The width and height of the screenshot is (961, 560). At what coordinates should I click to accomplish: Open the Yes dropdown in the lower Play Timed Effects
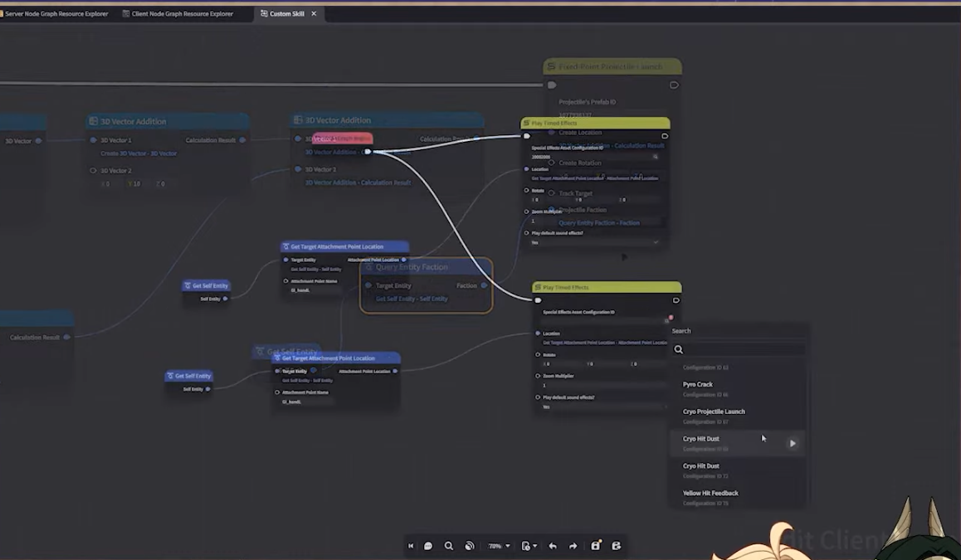[604, 407]
